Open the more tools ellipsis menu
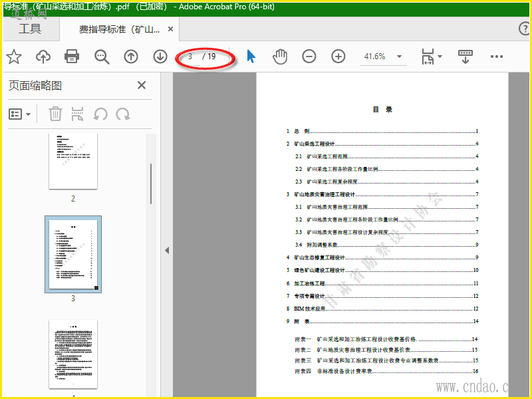This screenshot has height=399, width=532. tap(496, 57)
